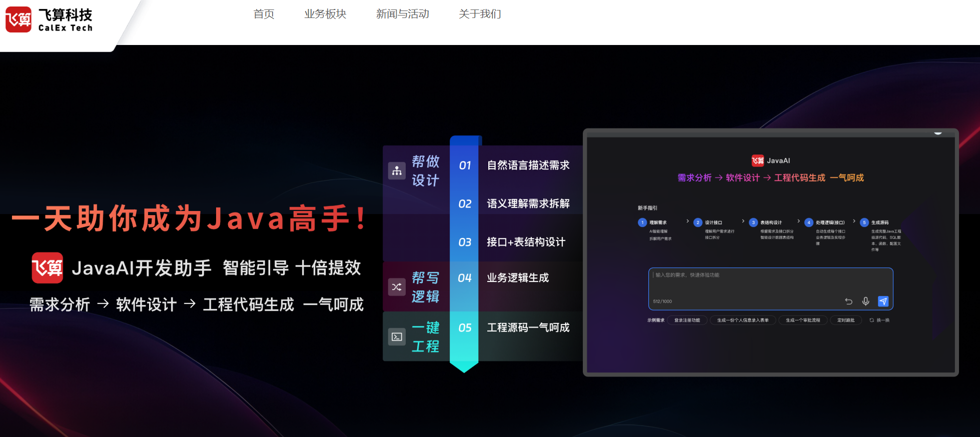Click the chevron after 表结构设计 step
The height and width of the screenshot is (437, 980).
[799, 221]
